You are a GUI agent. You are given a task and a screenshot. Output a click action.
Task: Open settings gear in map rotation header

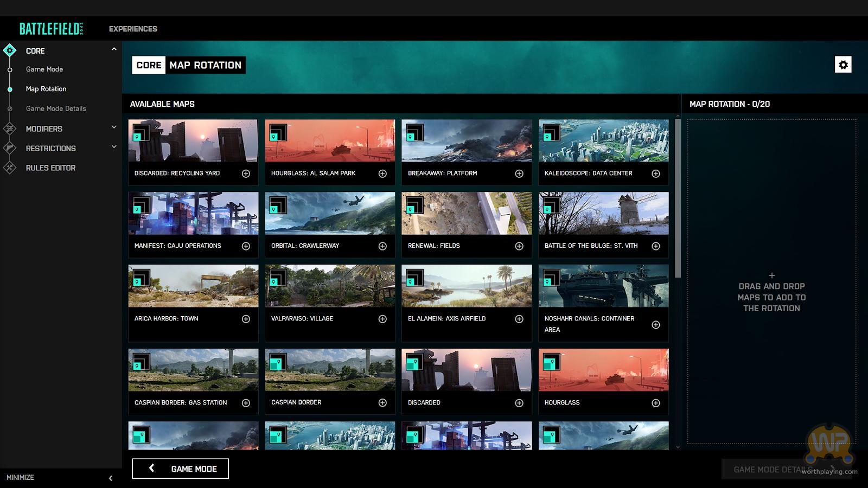click(843, 65)
